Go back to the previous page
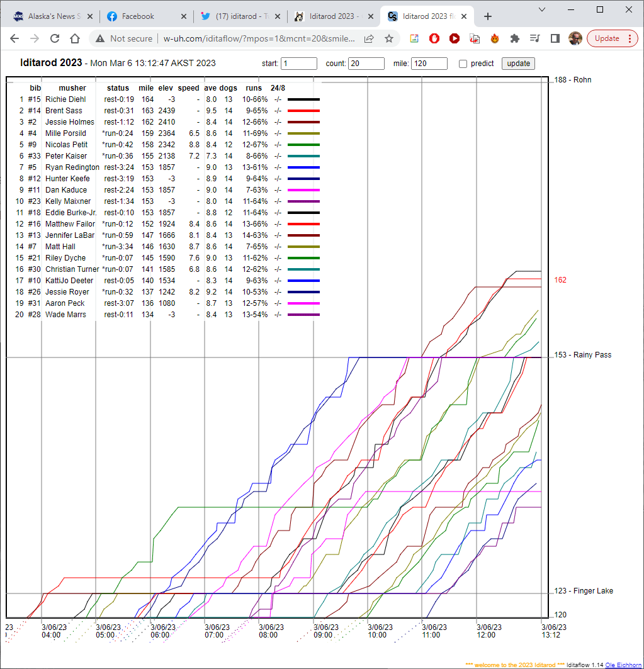The height and width of the screenshot is (669, 644). pyautogui.click(x=14, y=38)
